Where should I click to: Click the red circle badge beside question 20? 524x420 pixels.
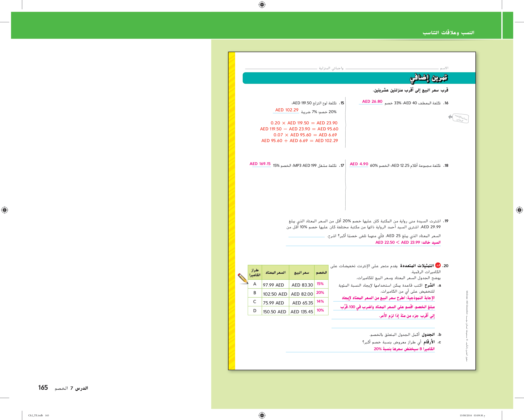pos(438,265)
